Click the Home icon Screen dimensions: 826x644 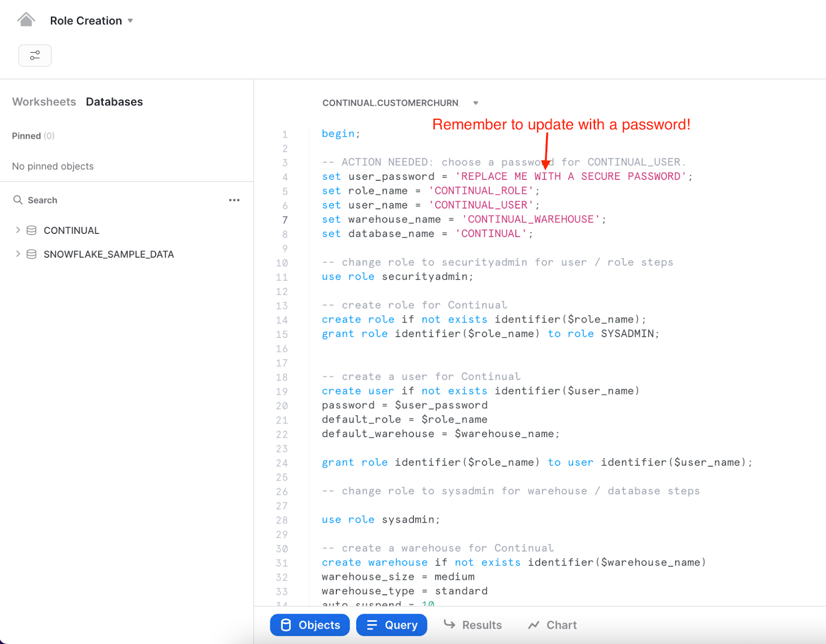(26, 20)
